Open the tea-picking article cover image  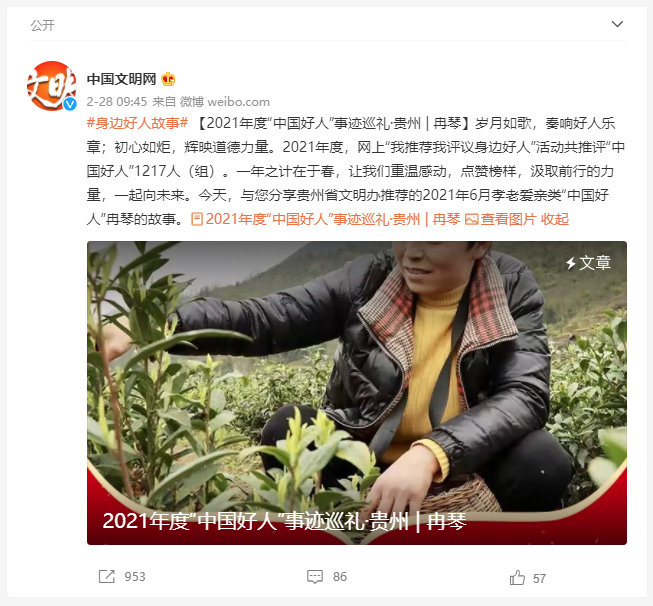point(357,393)
